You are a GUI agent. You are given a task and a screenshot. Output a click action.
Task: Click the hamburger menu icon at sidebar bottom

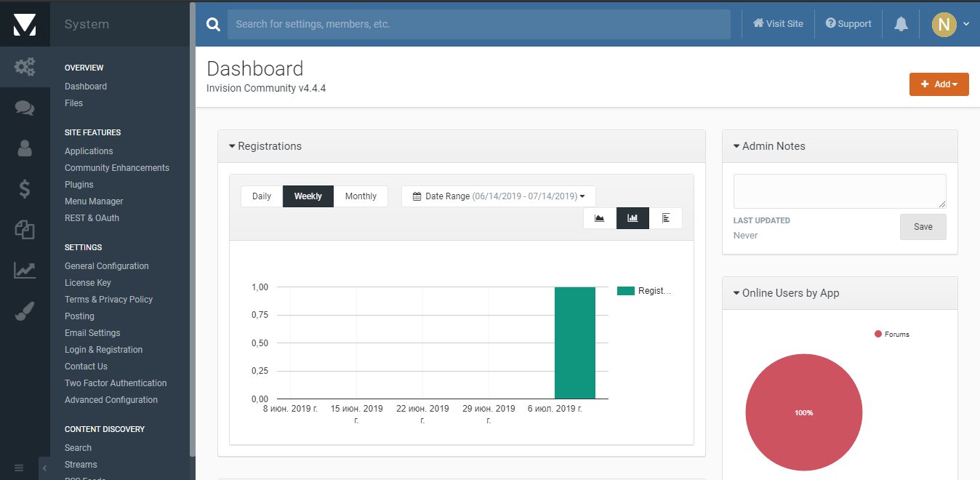click(19, 468)
